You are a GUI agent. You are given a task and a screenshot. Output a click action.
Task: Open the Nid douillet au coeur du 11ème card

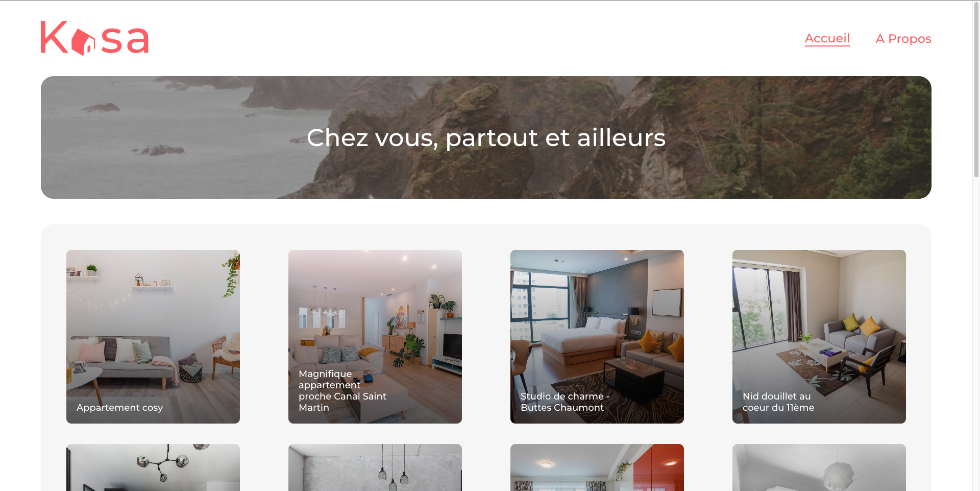point(819,337)
